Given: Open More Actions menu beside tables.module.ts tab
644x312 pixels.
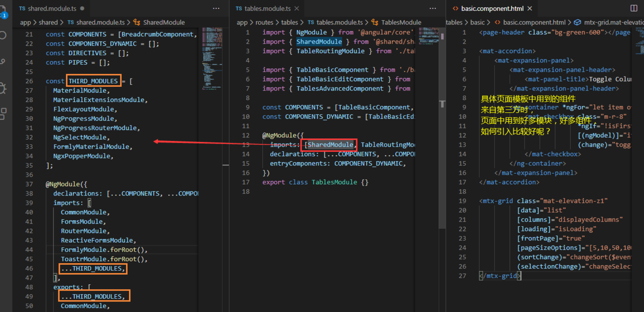Looking at the screenshot, I should tap(433, 8).
